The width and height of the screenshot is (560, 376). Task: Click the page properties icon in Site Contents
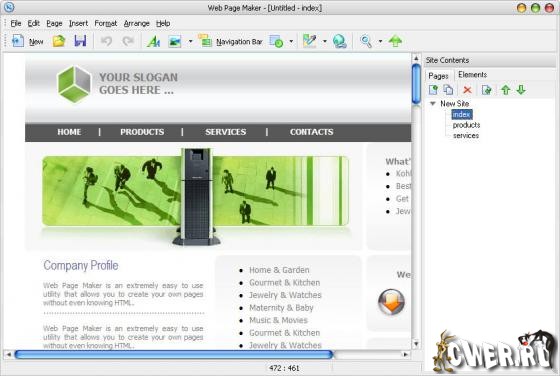[x=487, y=90]
